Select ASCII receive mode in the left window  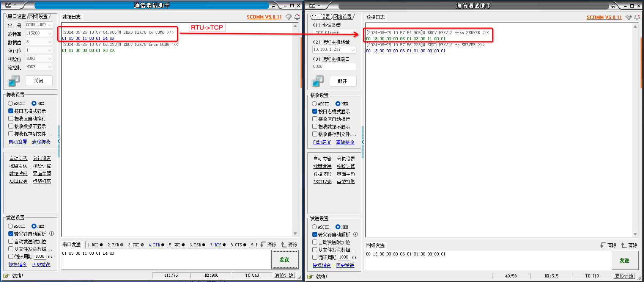point(11,103)
